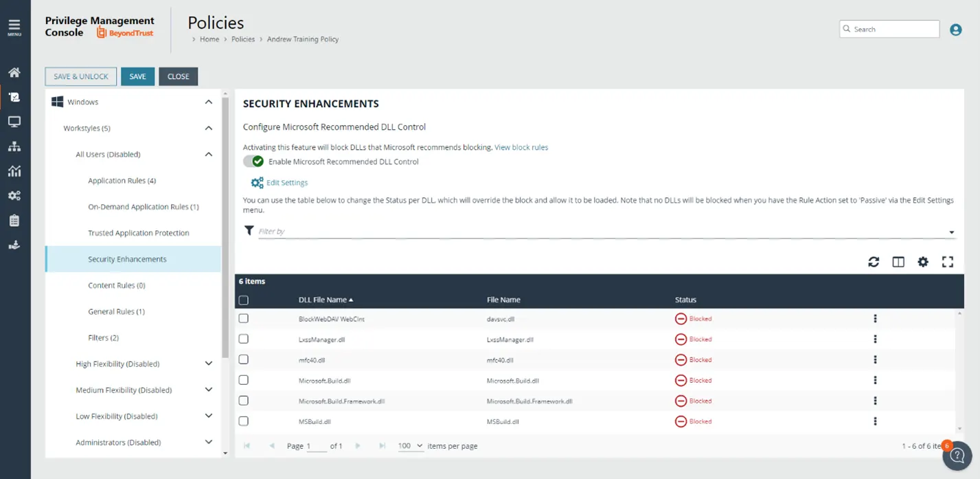Open Reports clipboard icon in sidebar
This screenshot has width=980, height=479.
(14, 221)
